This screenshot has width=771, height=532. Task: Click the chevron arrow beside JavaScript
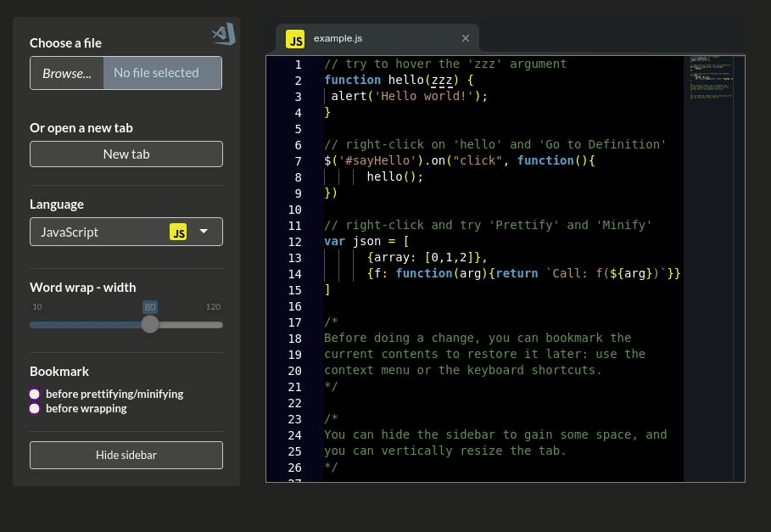(204, 231)
